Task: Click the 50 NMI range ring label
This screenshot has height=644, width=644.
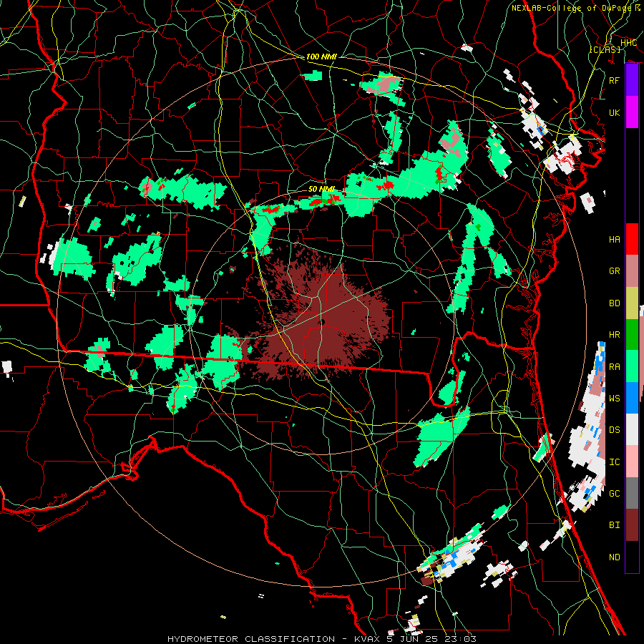Action: pos(321,189)
